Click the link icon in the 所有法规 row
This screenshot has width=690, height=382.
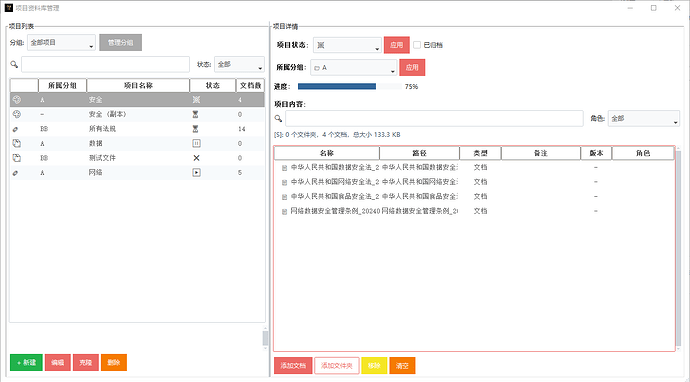click(15, 129)
